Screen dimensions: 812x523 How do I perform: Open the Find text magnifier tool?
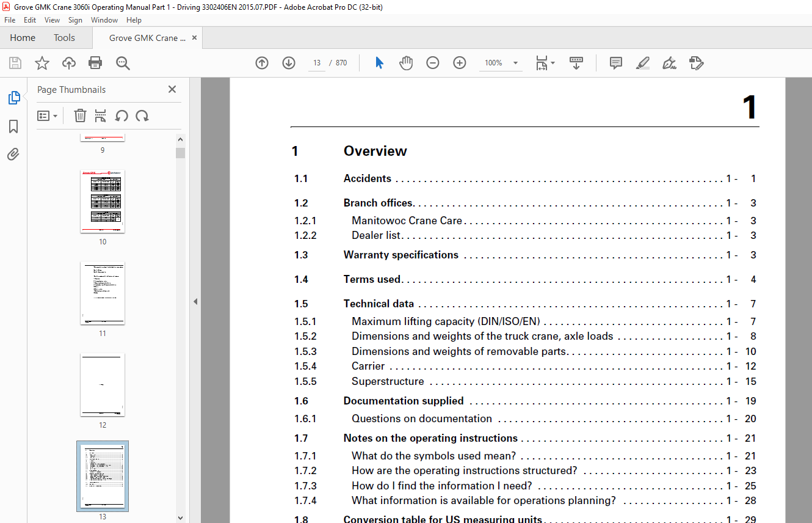[x=123, y=63]
